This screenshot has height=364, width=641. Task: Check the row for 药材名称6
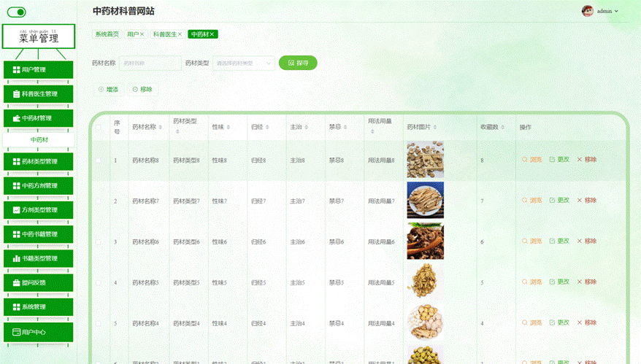coord(98,242)
